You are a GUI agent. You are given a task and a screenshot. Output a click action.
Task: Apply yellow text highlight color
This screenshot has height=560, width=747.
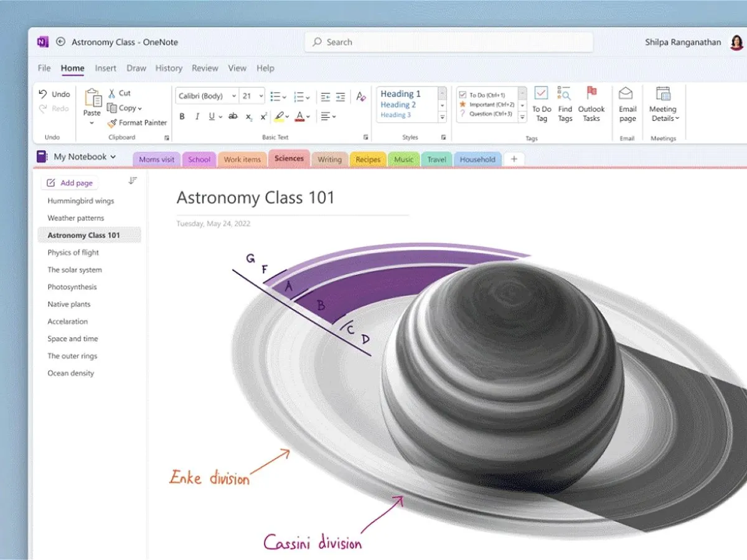pos(280,116)
